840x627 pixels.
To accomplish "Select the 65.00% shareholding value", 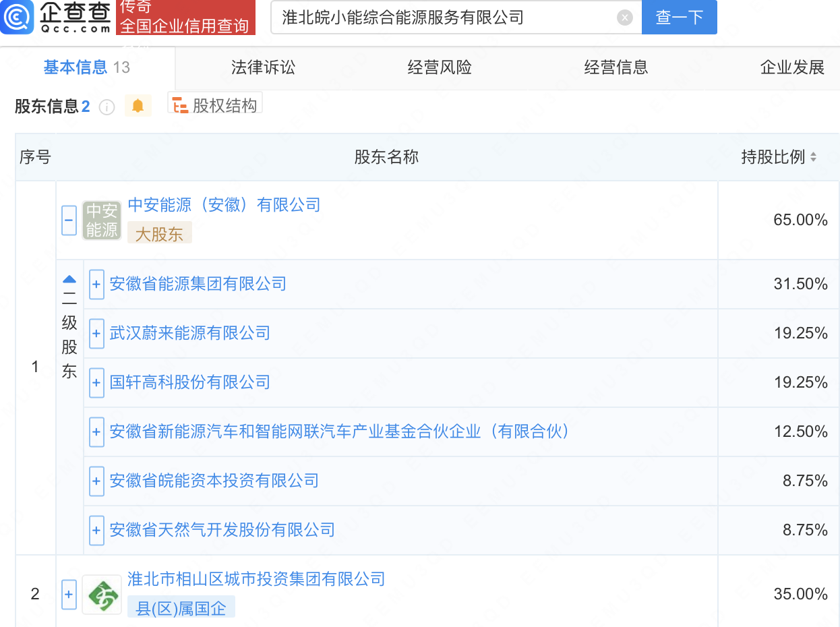I will [800, 220].
